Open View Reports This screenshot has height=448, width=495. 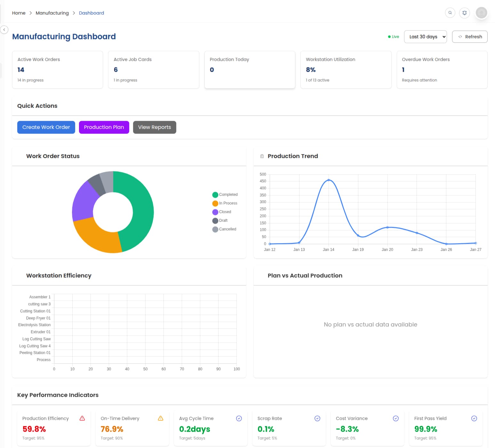click(x=155, y=127)
